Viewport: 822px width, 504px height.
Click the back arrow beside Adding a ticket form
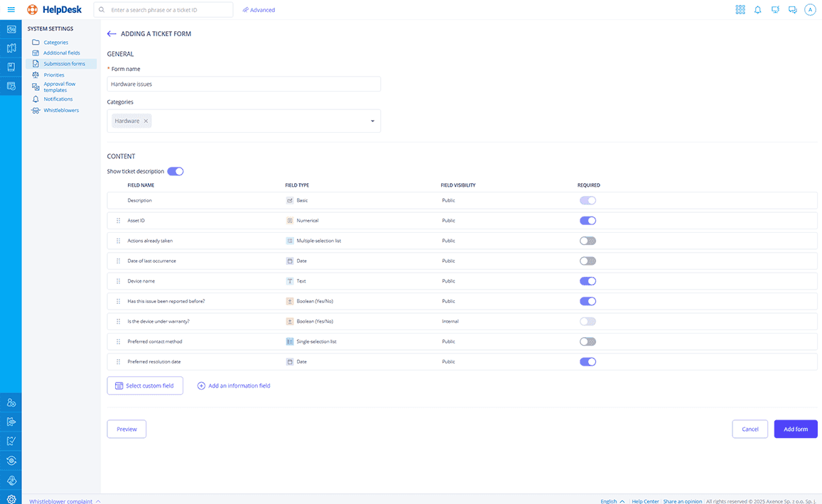pos(112,34)
